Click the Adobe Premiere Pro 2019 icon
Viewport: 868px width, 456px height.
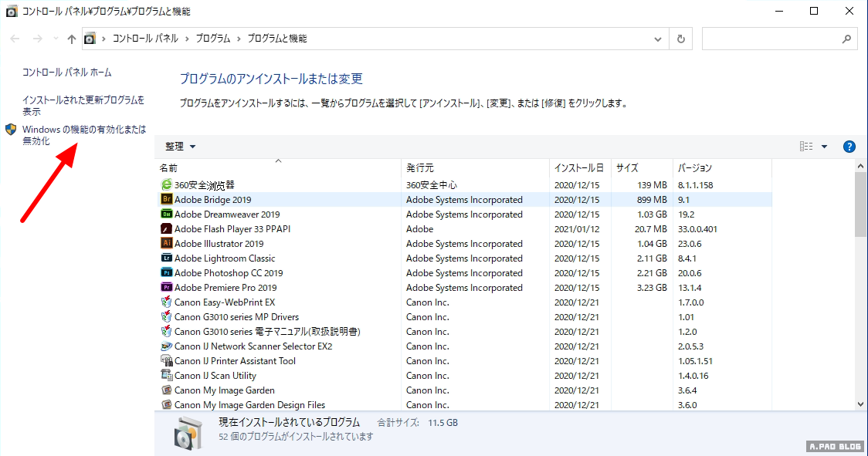166,288
